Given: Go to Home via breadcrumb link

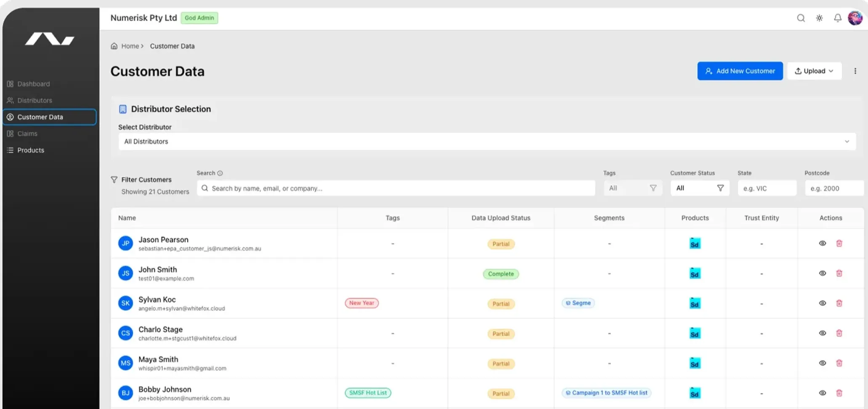Looking at the screenshot, I should [130, 46].
